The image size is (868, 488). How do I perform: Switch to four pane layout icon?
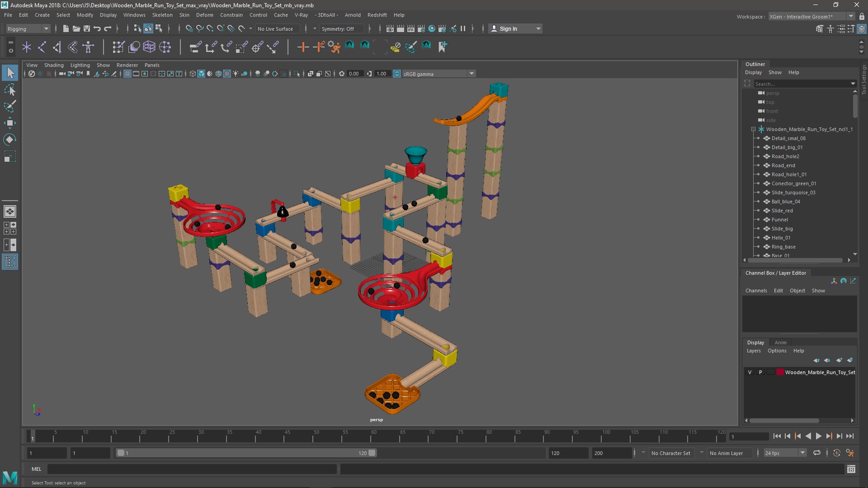(10, 228)
